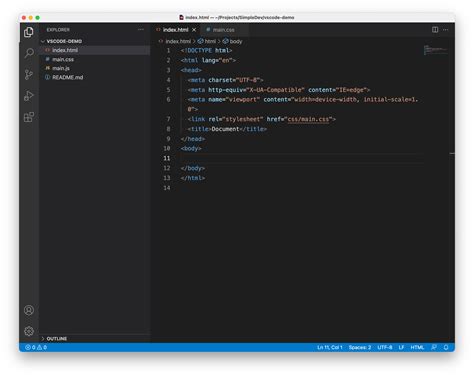Screen dimensions: 474x377
Task: Open the Manage gear icon
Action: [x=29, y=331]
